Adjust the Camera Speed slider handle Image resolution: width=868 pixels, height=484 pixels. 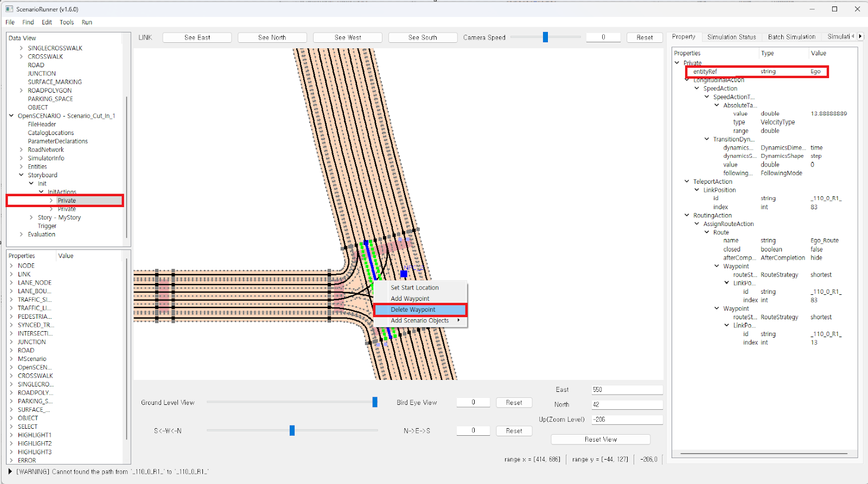tap(545, 37)
